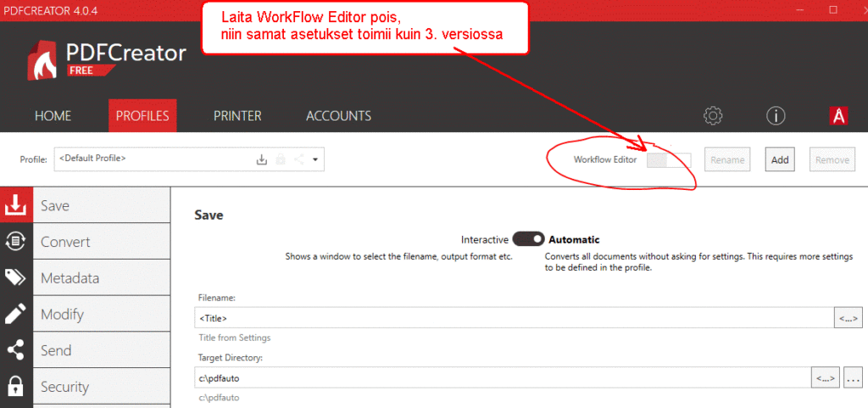Screen dimensions: 868x408
Task: Select the Save section in sidebar
Action: (102, 205)
